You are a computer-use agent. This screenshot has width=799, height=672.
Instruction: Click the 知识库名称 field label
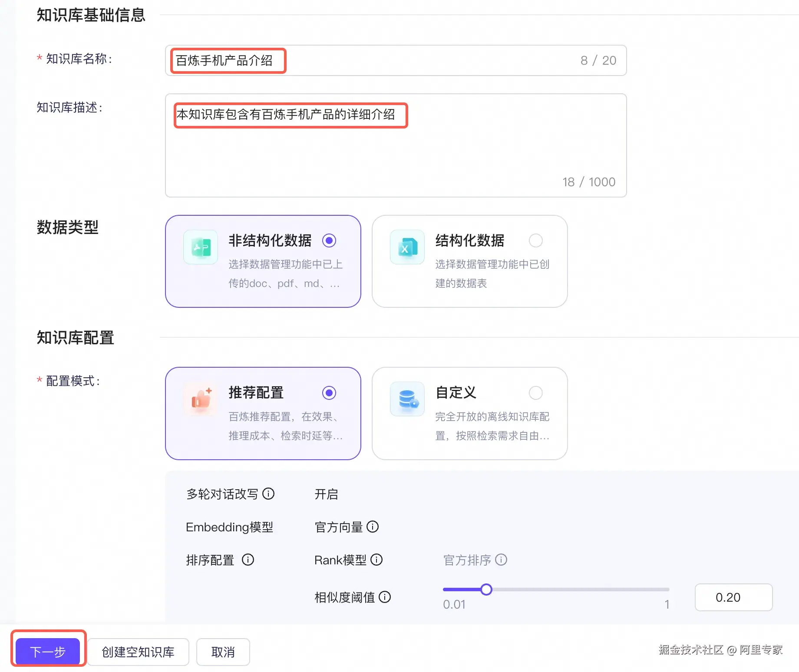[79, 59]
